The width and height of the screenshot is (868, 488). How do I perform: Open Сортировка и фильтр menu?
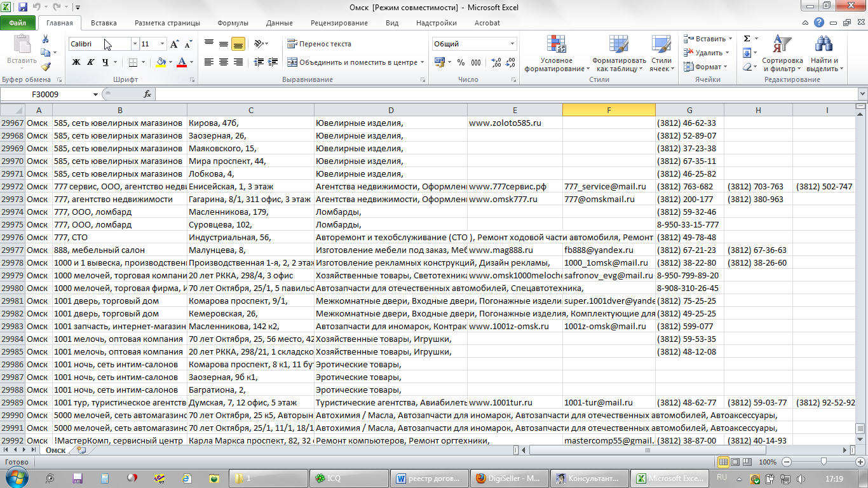coord(782,54)
